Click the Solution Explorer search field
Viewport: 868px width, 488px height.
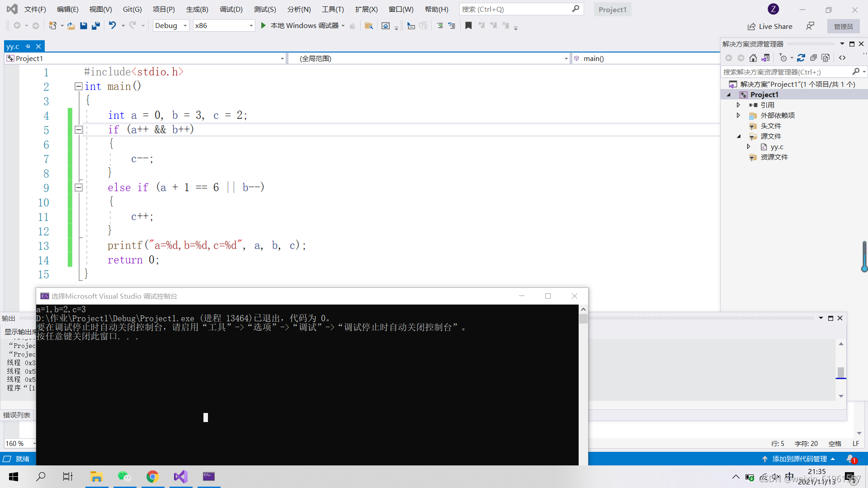point(786,72)
